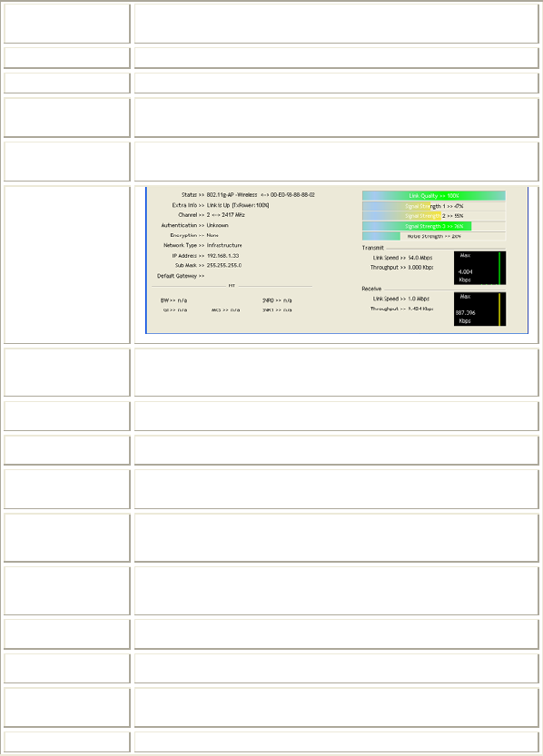Screen dimensions: 543x756
Task: Click the Encryption None entry
Action: coord(194,235)
